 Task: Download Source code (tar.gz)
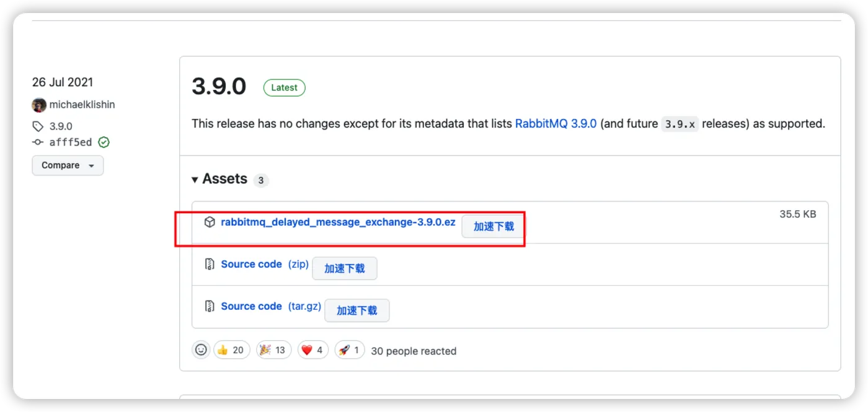271,307
